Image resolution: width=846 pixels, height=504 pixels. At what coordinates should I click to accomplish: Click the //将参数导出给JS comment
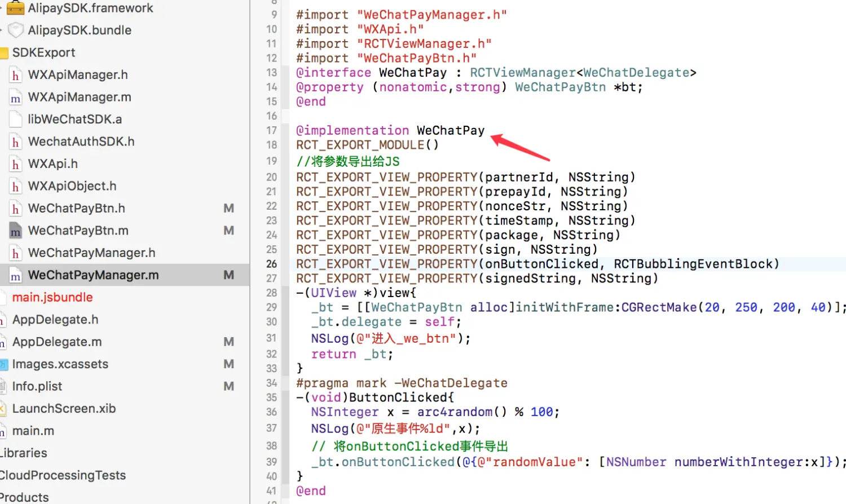click(x=348, y=161)
